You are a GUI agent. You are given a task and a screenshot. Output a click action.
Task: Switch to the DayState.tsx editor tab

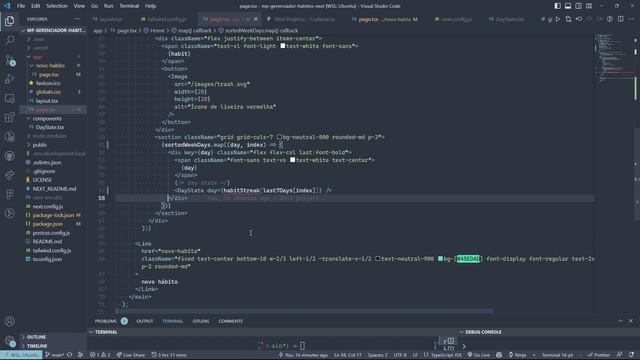pos(507,19)
